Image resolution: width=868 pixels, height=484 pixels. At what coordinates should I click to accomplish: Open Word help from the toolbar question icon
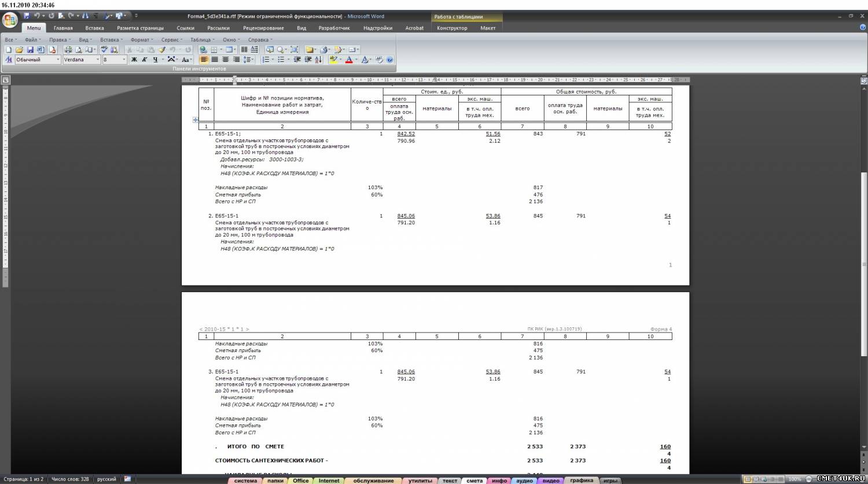click(390, 60)
